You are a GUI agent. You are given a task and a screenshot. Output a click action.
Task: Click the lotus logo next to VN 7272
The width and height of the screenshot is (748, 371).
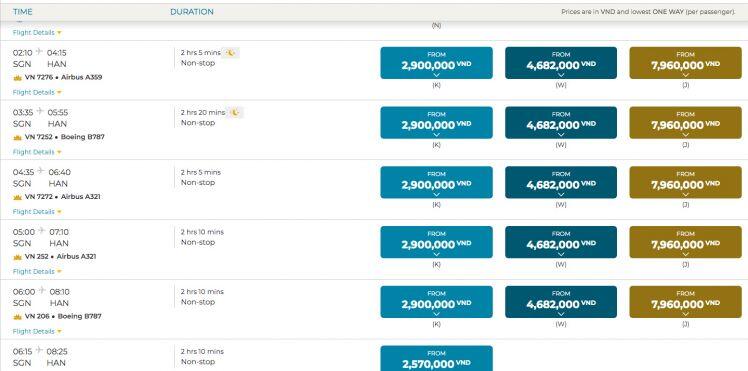click(x=18, y=197)
